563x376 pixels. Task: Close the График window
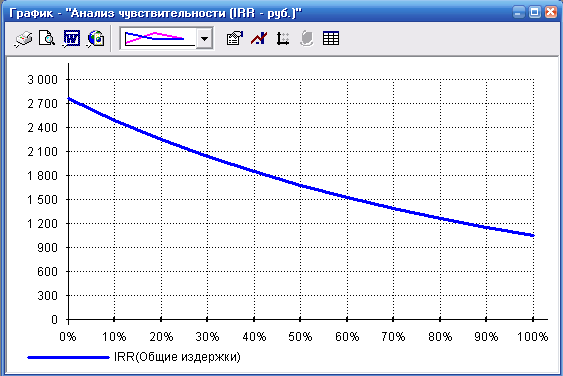(x=551, y=13)
